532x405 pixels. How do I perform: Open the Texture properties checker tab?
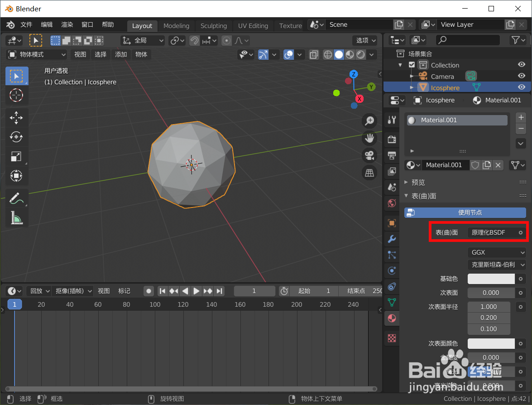(392, 338)
